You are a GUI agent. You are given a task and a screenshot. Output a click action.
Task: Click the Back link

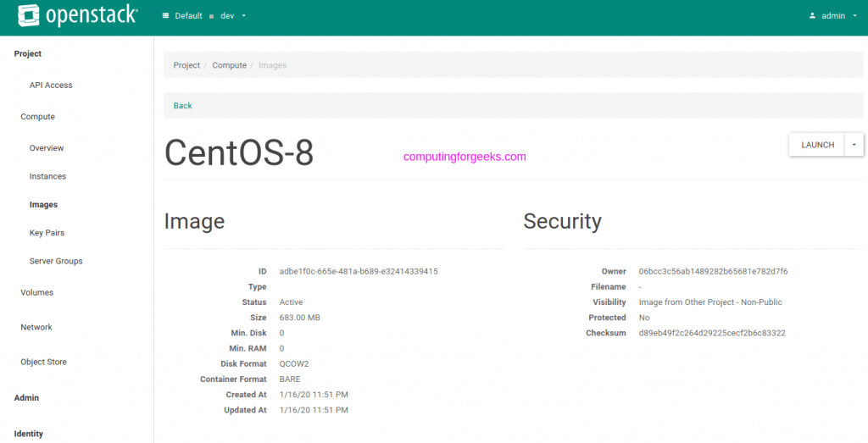(183, 106)
